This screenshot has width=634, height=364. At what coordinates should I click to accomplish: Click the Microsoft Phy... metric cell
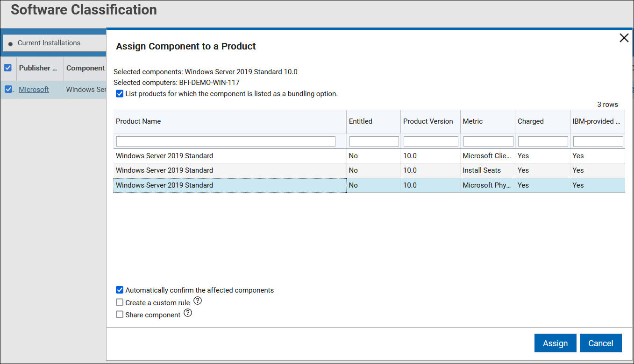click(487, 185)
